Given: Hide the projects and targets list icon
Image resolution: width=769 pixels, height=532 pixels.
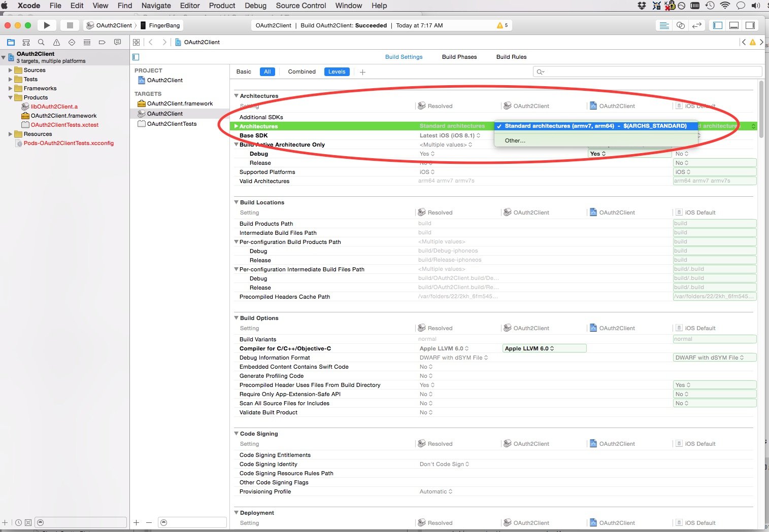Looking at the screenshot, I should point(136,57).
